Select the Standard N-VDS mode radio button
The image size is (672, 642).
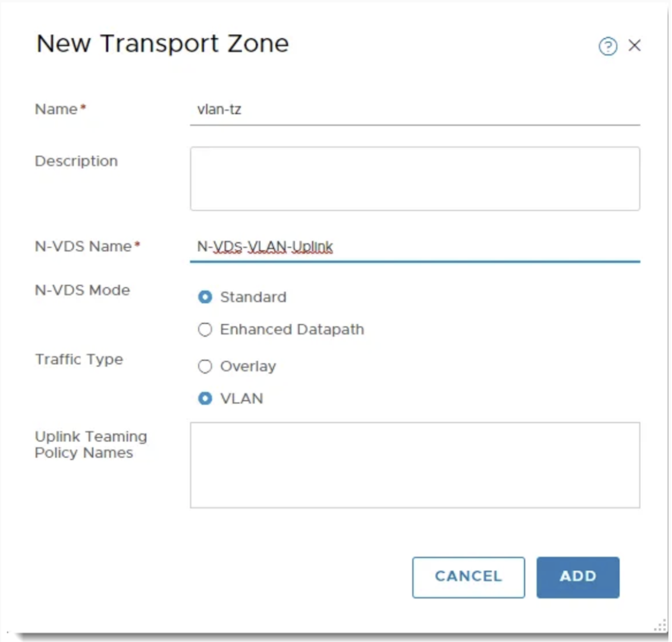[205, 297]
